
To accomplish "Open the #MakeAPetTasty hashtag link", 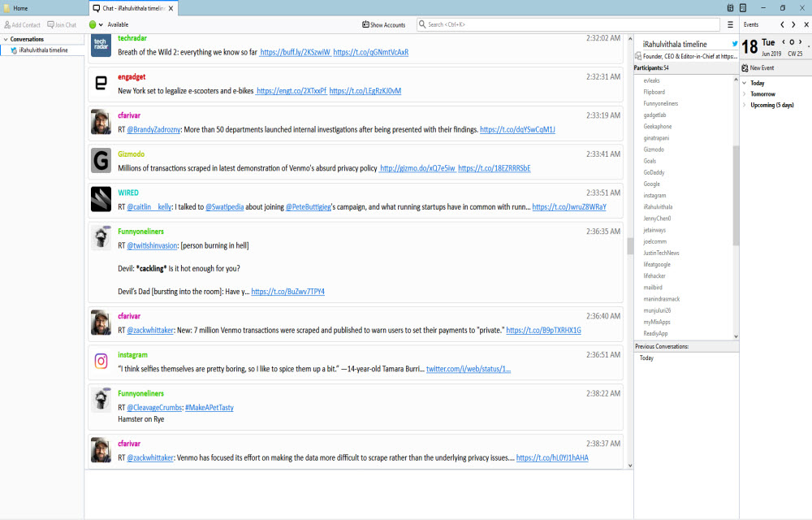I will [209, 408].
